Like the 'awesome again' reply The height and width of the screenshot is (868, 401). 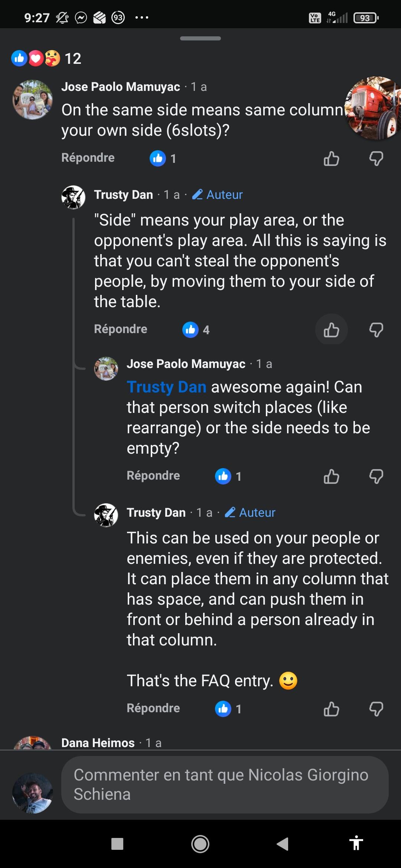pos(331,477)
